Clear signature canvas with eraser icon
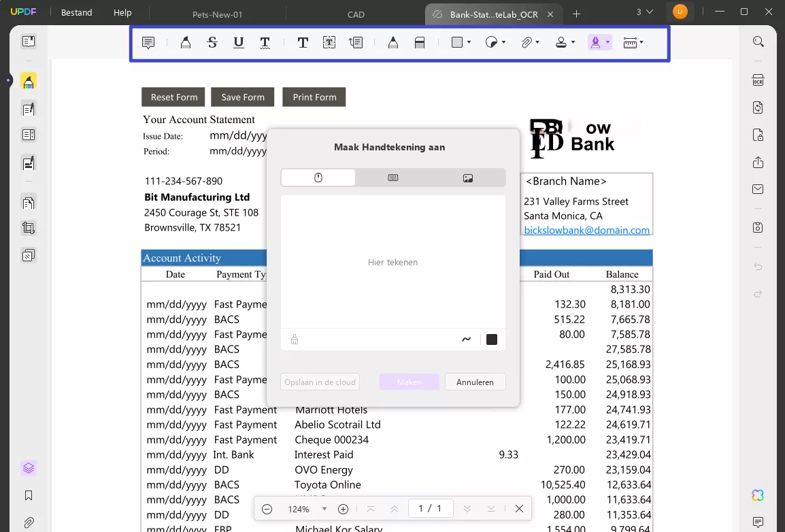This screenshot has height=532, width=785. 295,339
